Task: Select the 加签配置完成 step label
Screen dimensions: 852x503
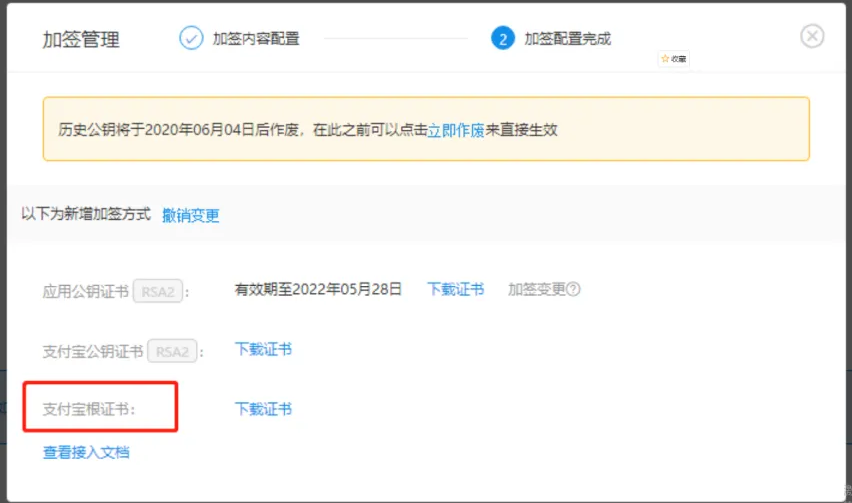Action: 567,39
